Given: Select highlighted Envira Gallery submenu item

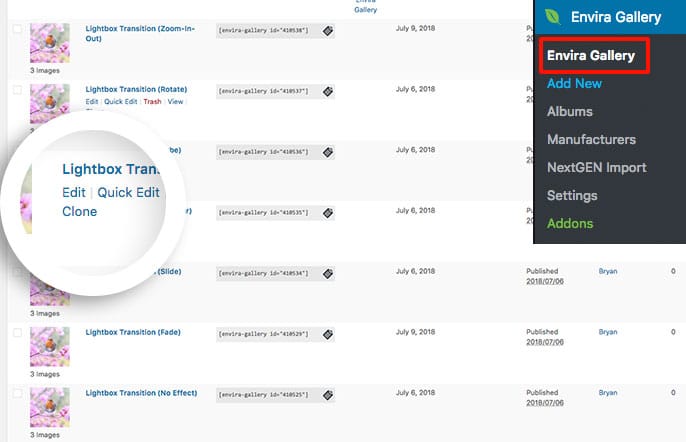Looking at the screenshot, I should click(x=591, y=56).
